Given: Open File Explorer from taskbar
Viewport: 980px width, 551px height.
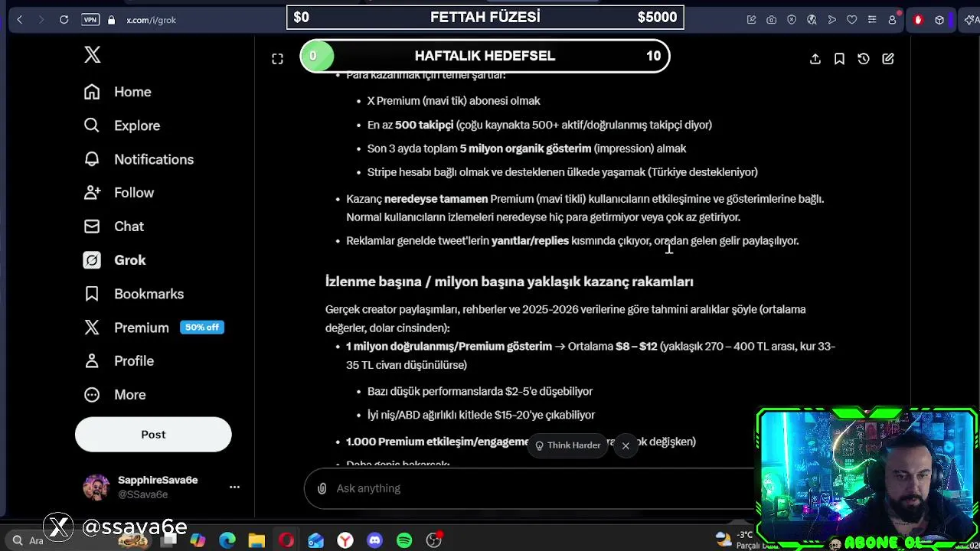Looking at the screenshot, I should (x=256, y=540).
